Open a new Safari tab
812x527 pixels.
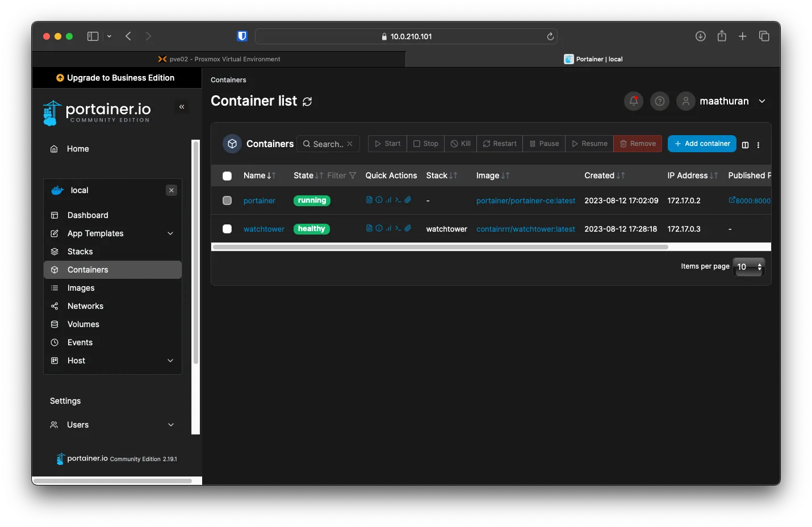[743, 36]
